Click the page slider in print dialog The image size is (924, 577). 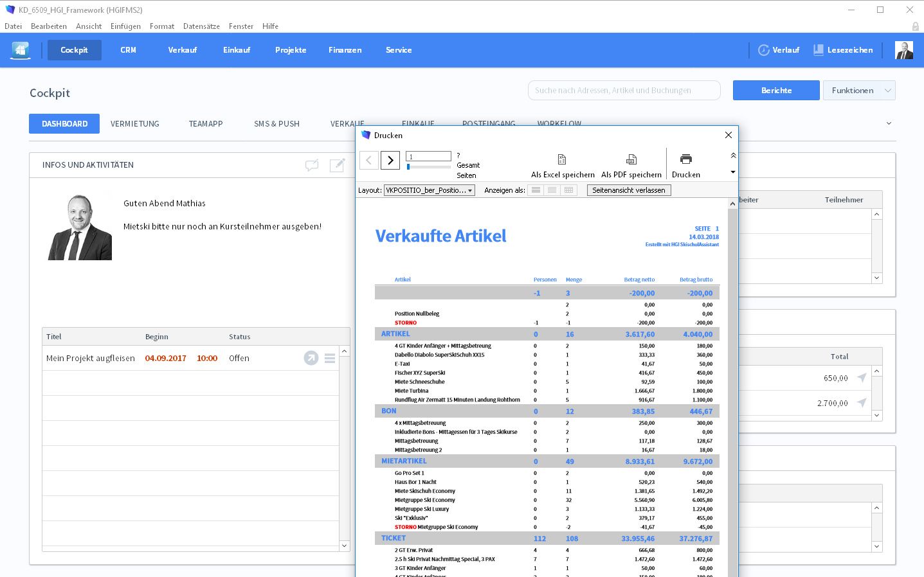(x=429, y=167)
